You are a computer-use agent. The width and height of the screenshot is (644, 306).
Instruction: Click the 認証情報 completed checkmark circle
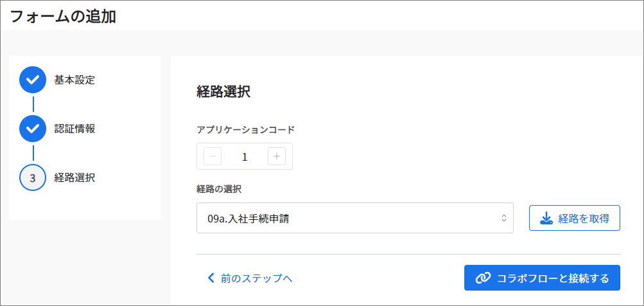click(33, 129)
